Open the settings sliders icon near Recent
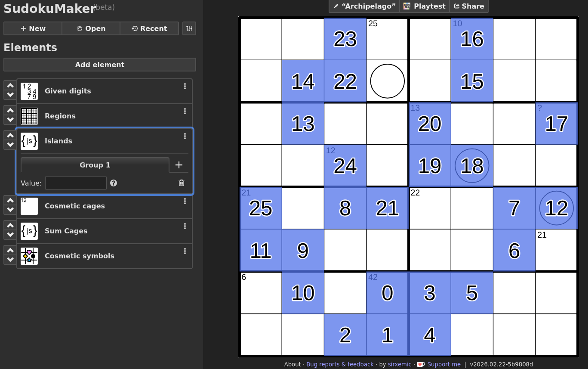This screenshot has height=369, width=588. [x=189, y=28]
